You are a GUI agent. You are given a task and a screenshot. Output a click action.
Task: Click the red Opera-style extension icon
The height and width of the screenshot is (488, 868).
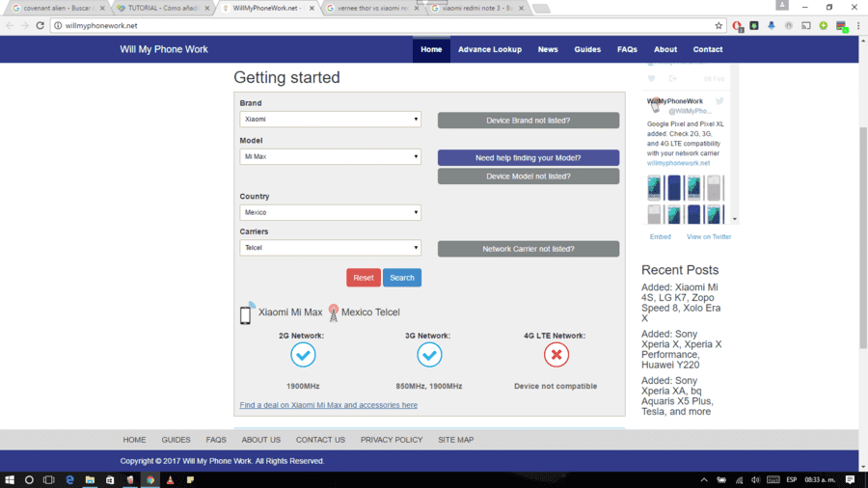click(737, 25)
